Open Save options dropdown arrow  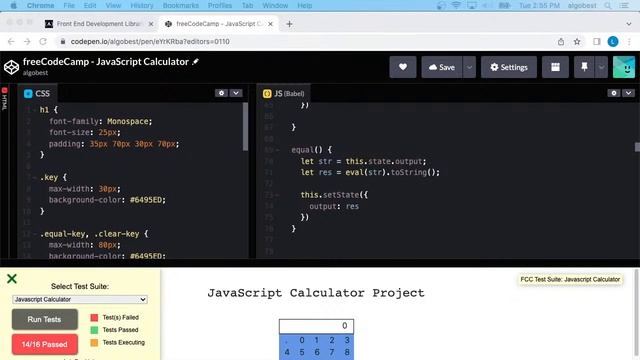click(469, 67)
